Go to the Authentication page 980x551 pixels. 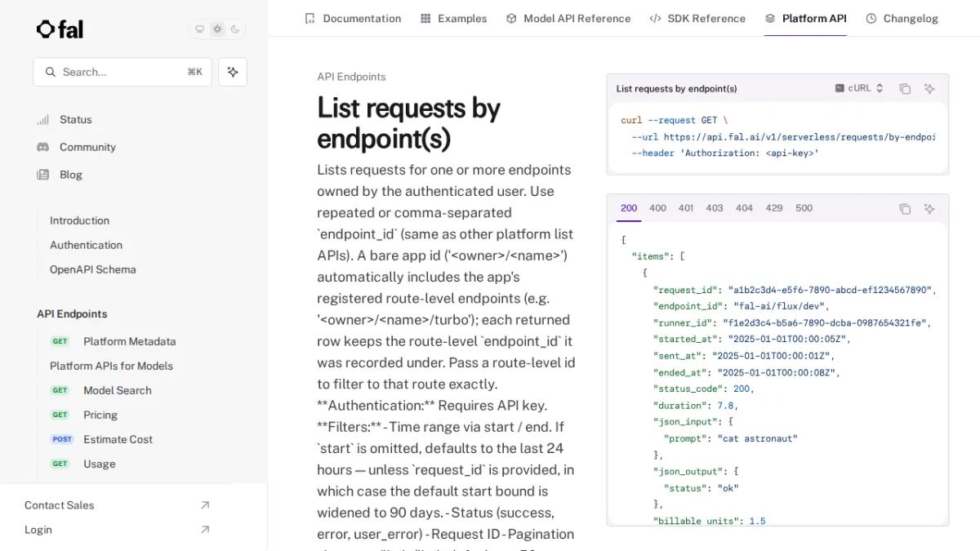click(x=86, y=245)
